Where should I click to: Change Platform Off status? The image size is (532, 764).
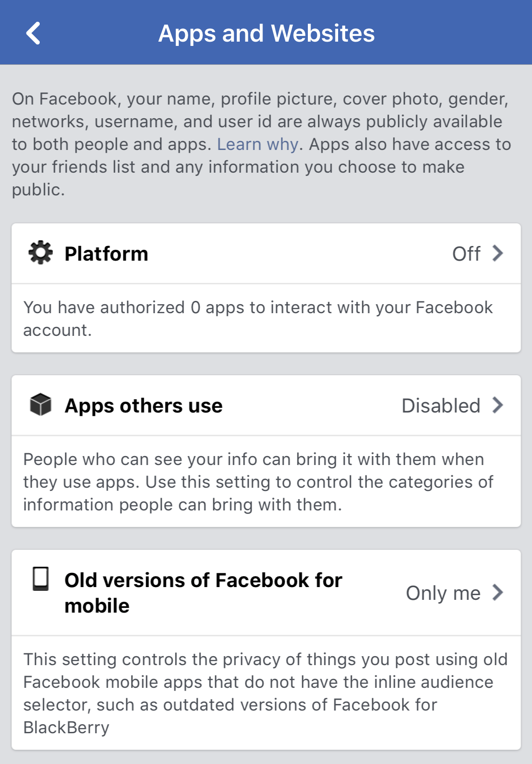tap(466, 254)
